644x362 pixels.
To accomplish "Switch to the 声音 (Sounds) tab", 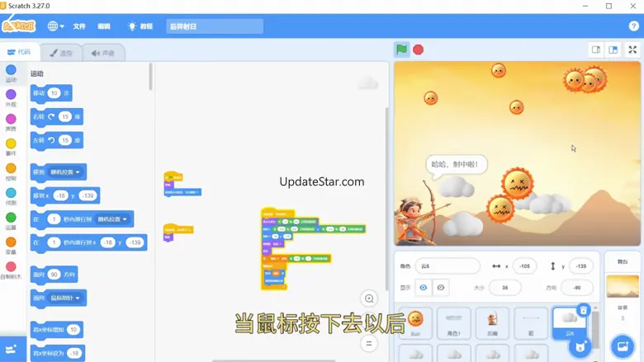I will pos(103,53).
